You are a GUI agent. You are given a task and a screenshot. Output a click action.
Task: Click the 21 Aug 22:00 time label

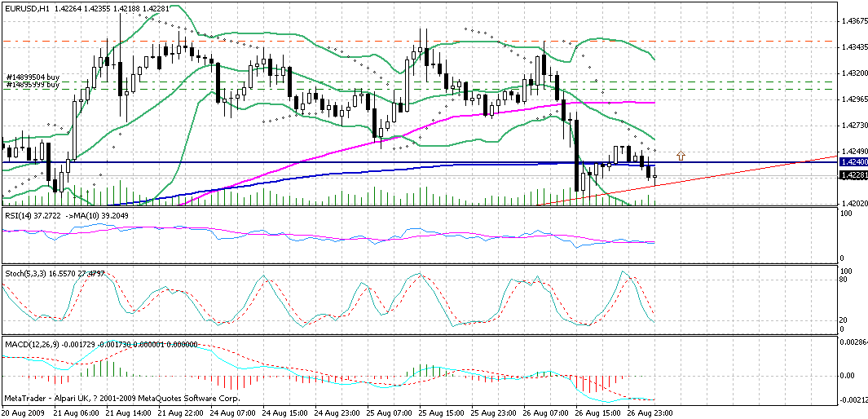180,413
